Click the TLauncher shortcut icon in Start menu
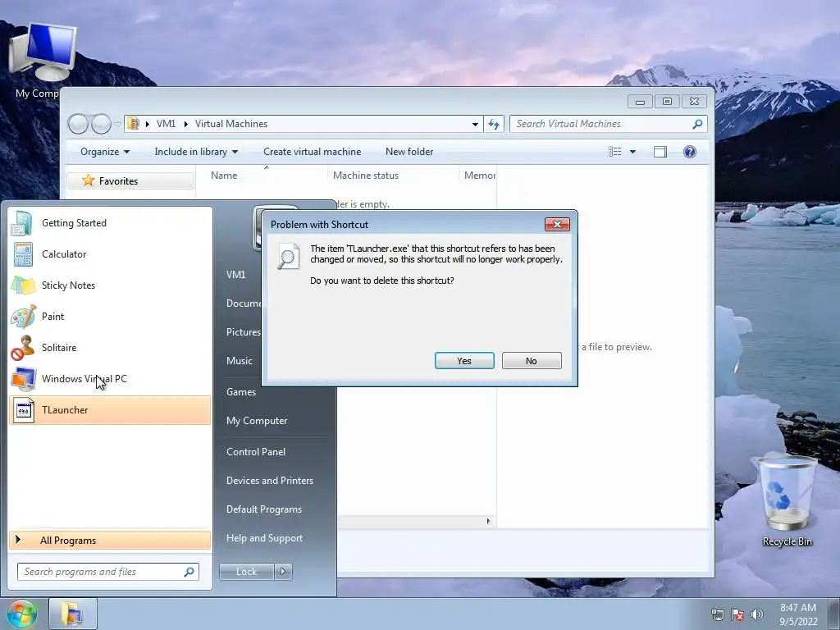Screen dimensions: 840x630 pyautogui.click(x=23, y=410)
